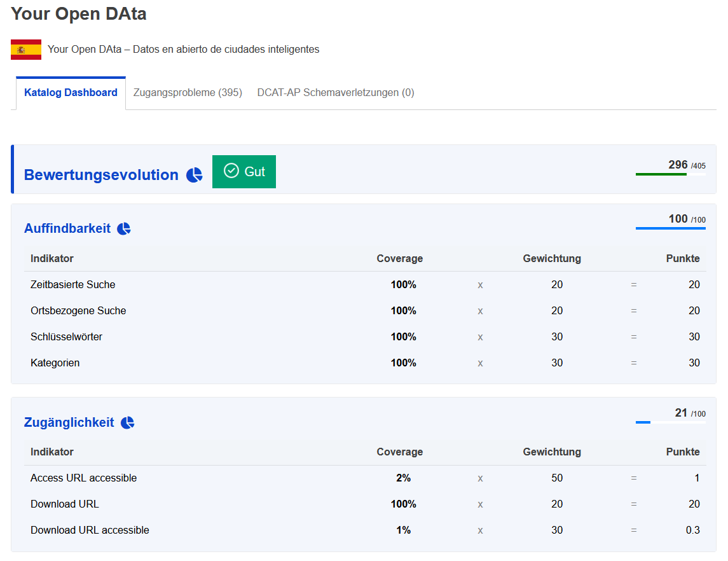728x561 pixels.
Task: Click the Gewichtung 50 value for Access URL
Action: pos(557,478)
